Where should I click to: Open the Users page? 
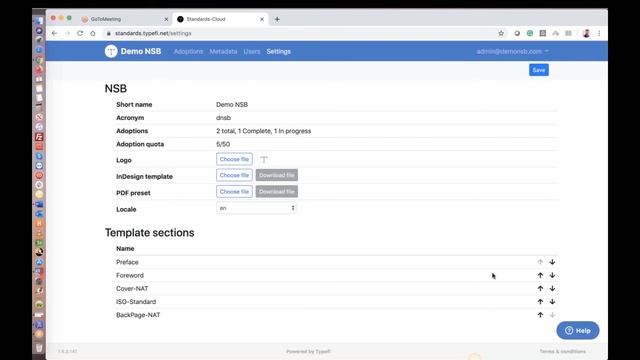(x=252, y=51)
